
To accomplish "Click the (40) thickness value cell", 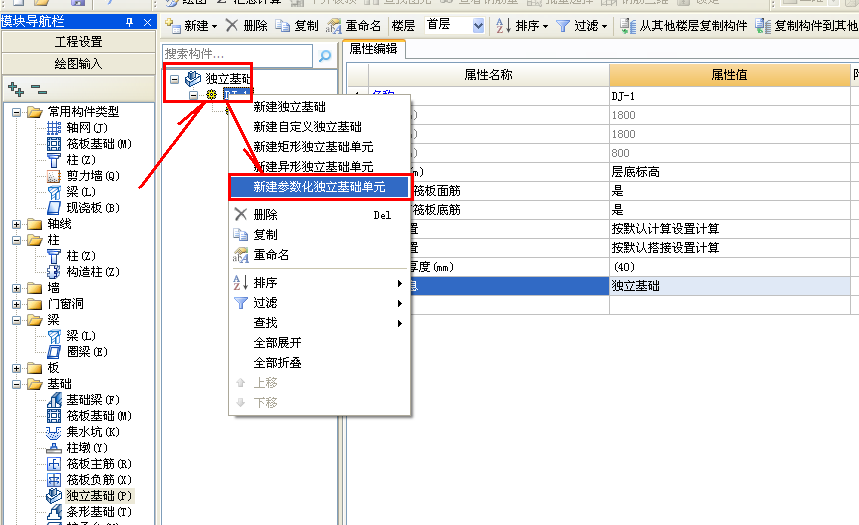I will [x=729, y=267].
